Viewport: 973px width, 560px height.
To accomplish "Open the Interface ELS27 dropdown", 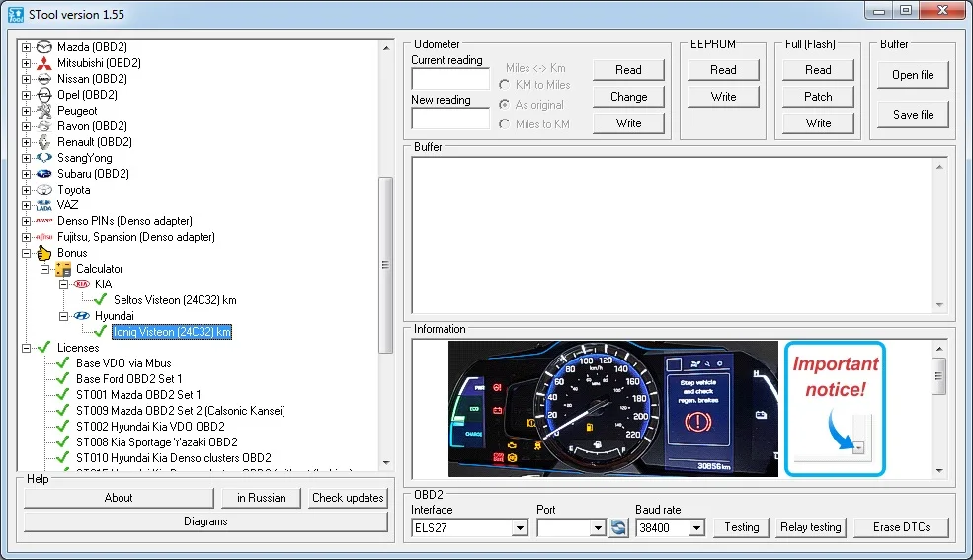I will [520, 528].
